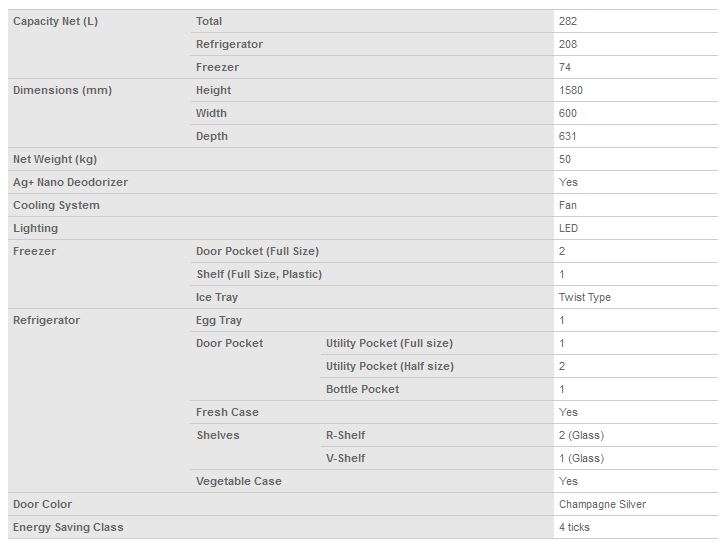Select the Depth value 631
Image resolution: width=726 pixels, height=545 pixels.
567,136
